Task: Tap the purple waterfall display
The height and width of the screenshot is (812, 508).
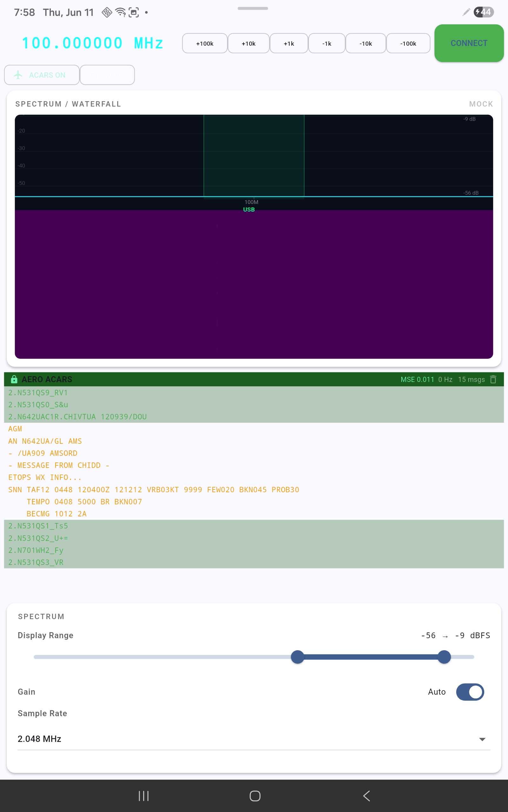Action: coord(254,284)
